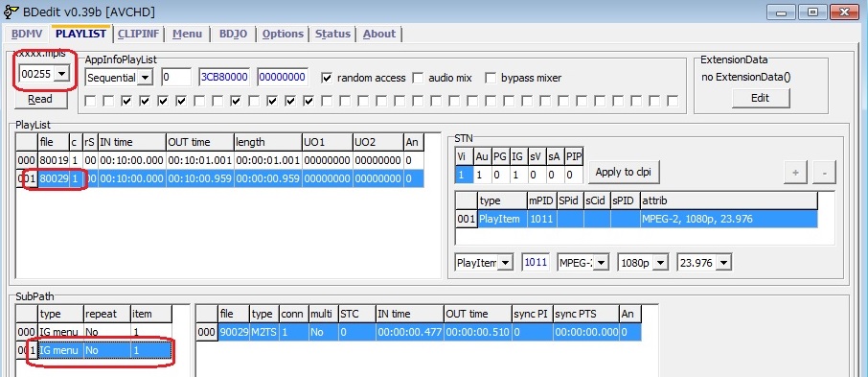The width and height of the screenshot is (868, 377).
Task: Click the sync PTS cell 00:00:00.000
Action: 585,332
